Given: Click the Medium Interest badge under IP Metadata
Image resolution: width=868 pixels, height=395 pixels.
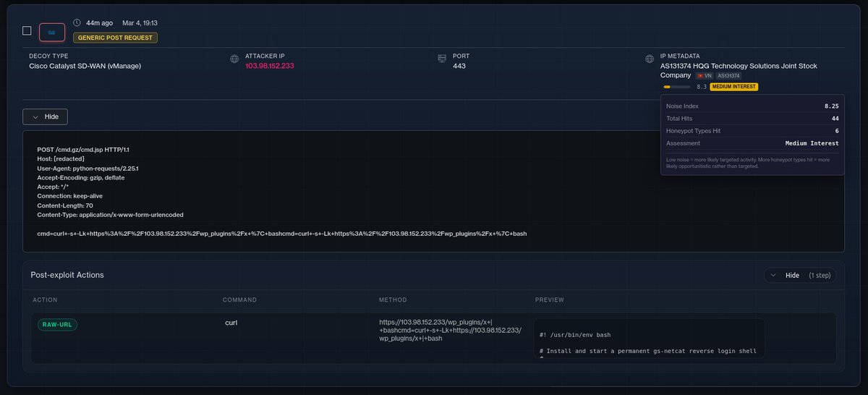Looking at the screenshot, I should [x=734, y=87].
